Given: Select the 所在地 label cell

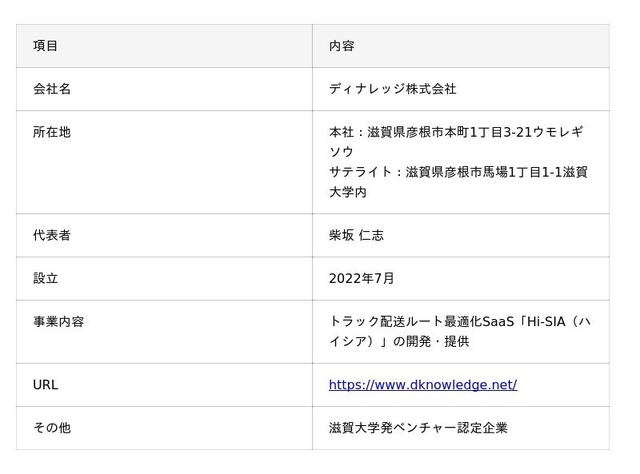Looking at the screenshot, I should tap(164, 162).
